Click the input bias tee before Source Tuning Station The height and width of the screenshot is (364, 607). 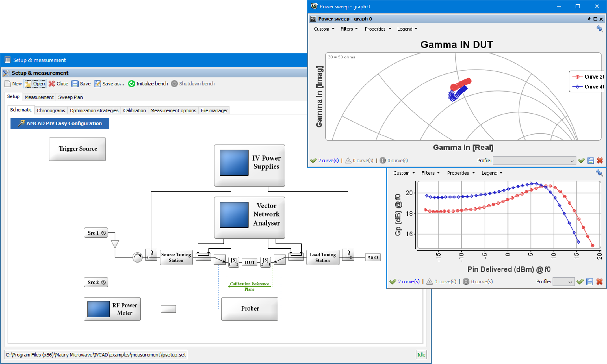151,255
